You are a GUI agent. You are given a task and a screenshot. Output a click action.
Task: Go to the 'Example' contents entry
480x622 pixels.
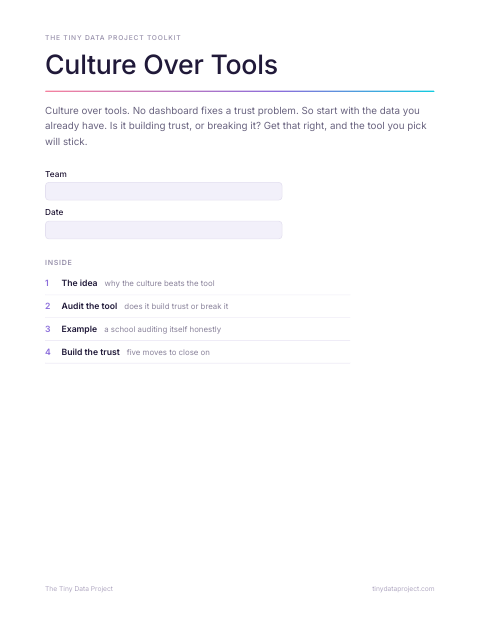197,329
